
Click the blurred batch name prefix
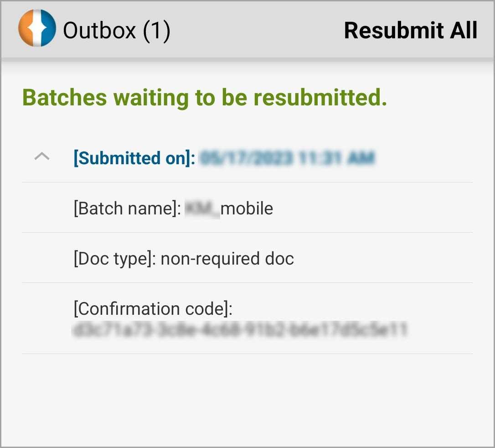[202, 209]
